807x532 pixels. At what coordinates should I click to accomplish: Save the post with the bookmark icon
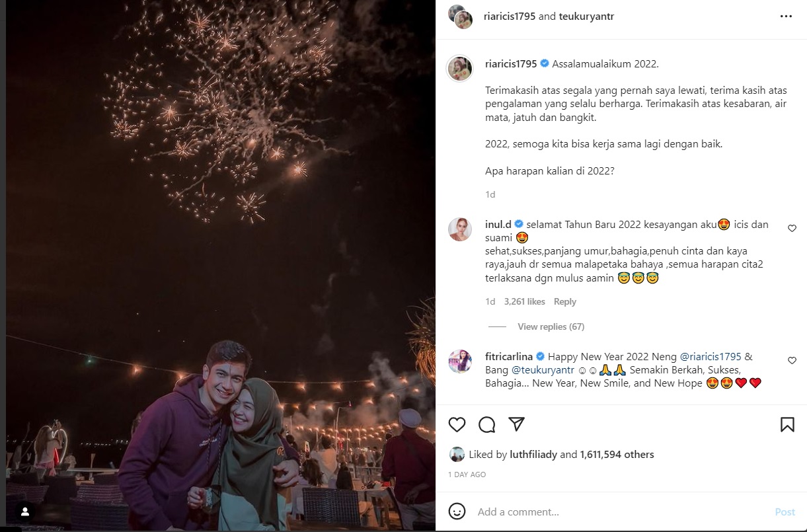[x=787, y=424]
